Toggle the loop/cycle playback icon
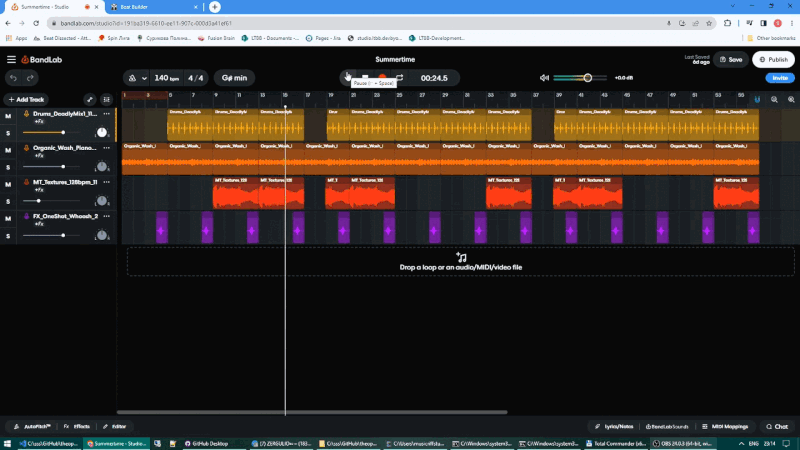The width and height of the screenshot is (800, 450). coord(399,78)
